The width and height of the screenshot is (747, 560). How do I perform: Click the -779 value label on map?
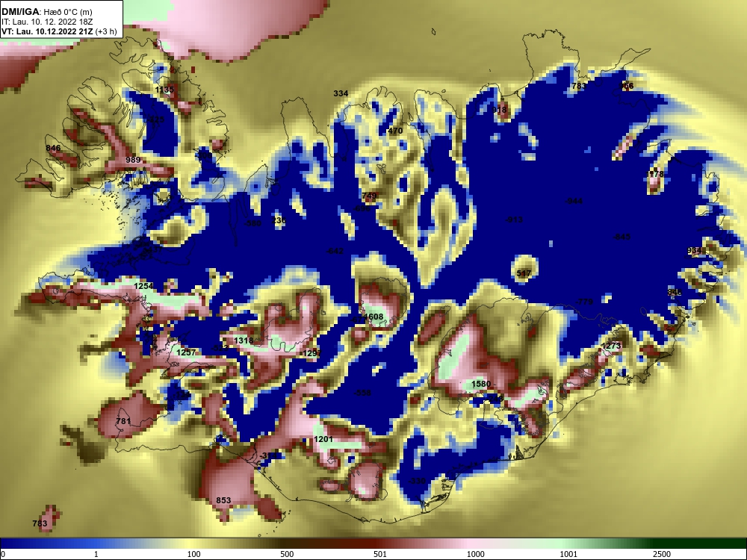click(x=584, y=302)
